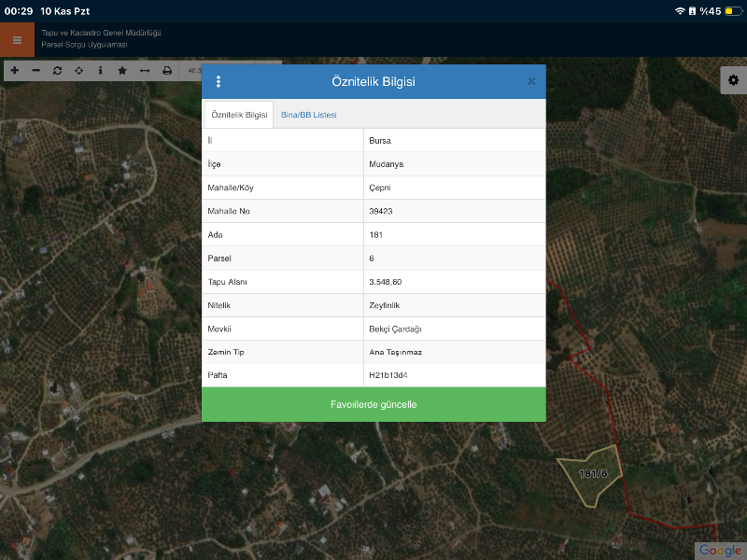Zoom in with the plus tool
Image resolution: width=747 pixels, height=560 pixels.
pyautogui.click(x=14, y=71)
